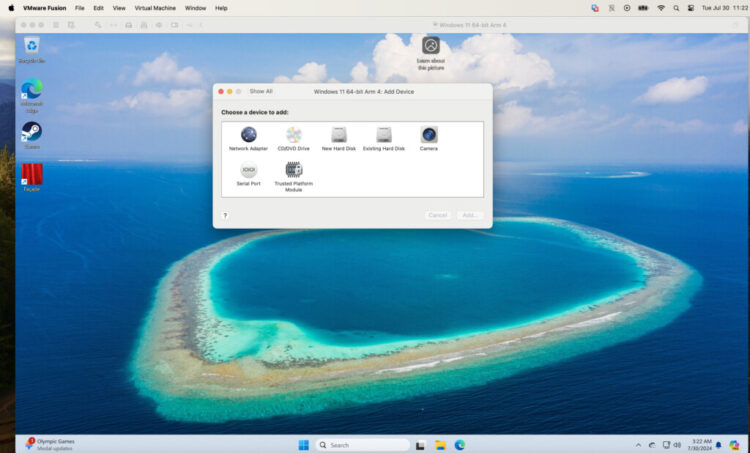The image size is (750, 453).
Task: Select the New Hard Disk option
Action: [x=339, y=135]
